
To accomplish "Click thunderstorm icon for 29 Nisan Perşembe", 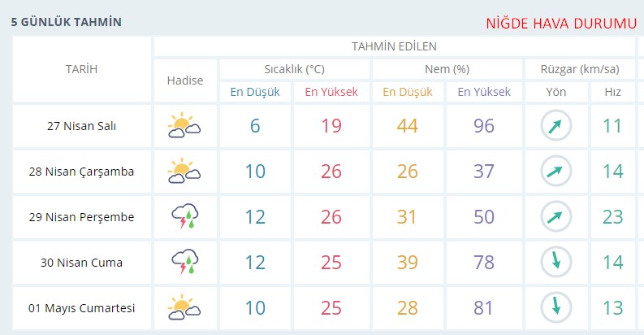I will click(184, 217).
